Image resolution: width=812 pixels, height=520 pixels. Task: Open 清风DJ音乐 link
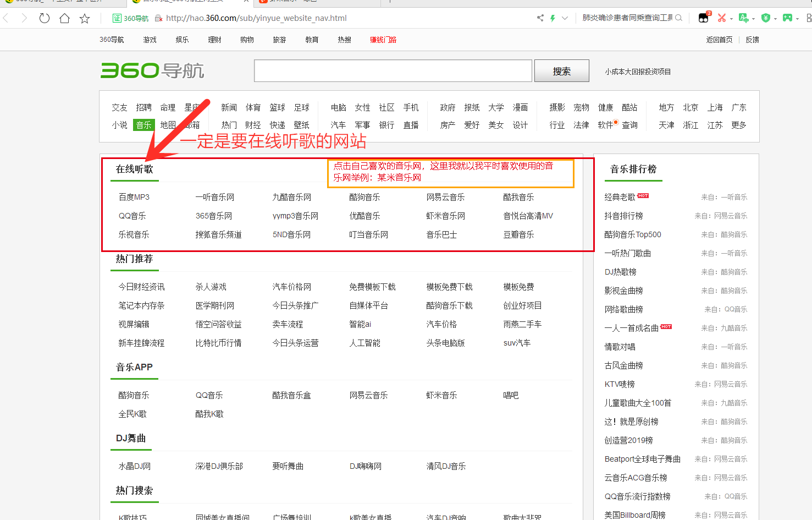[x=446, y=466]
